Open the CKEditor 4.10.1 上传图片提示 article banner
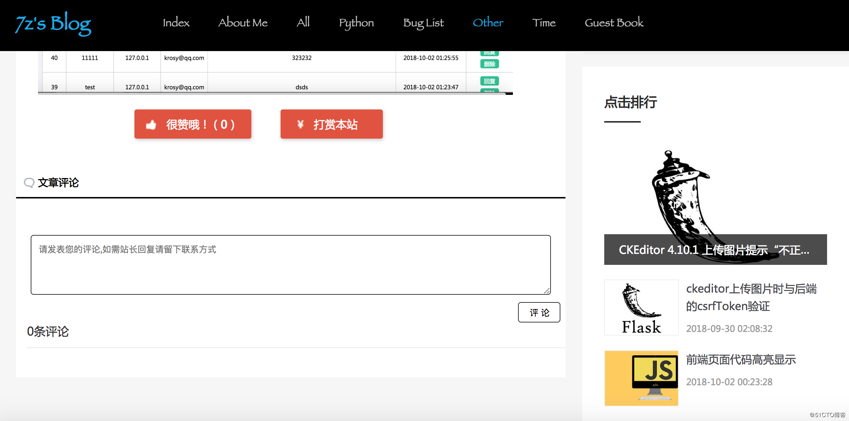849x421 pixels. pos(715,249)
